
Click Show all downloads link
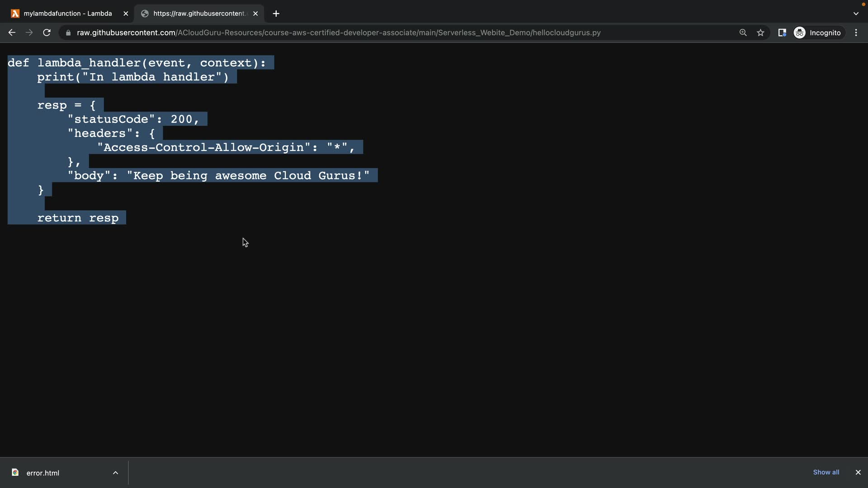(x=826, y=472)
